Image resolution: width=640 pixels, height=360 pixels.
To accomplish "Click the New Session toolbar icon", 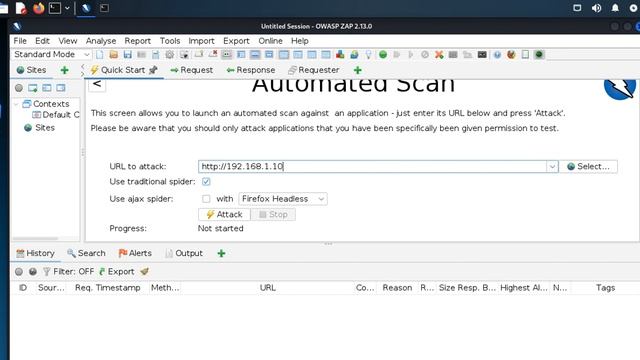I will click(100, 54).
